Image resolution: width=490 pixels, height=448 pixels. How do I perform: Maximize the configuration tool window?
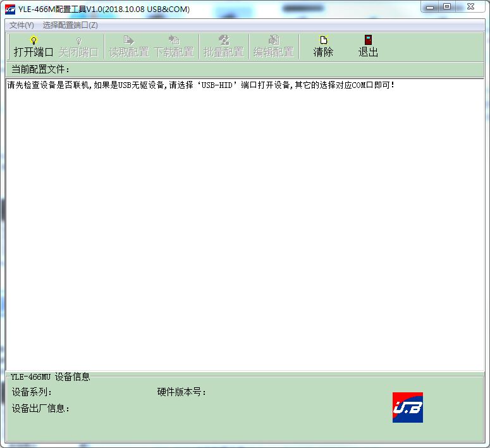tap(447, 7)
